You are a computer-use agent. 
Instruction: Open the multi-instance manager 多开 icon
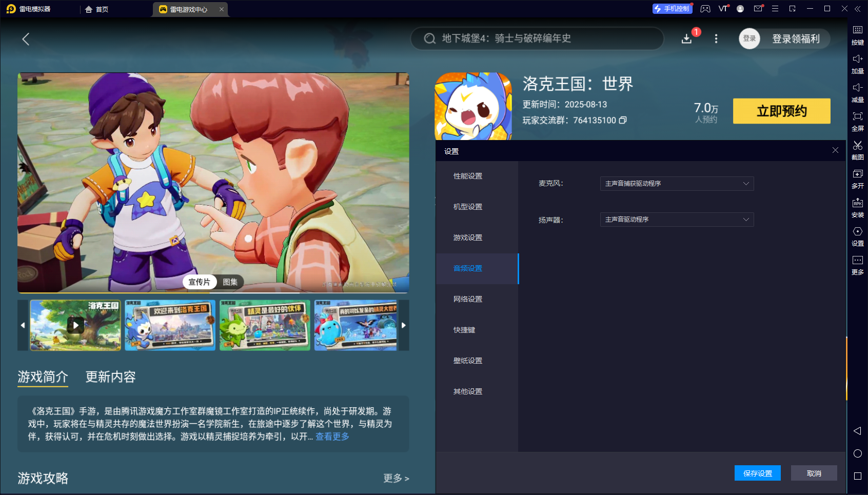click(857, 179)
